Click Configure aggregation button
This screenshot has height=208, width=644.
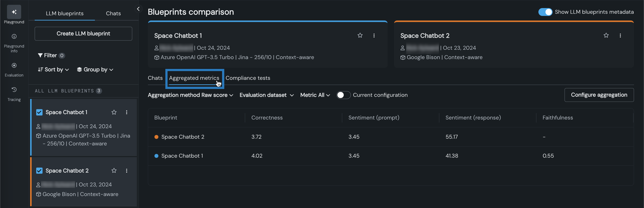[599, 95]
